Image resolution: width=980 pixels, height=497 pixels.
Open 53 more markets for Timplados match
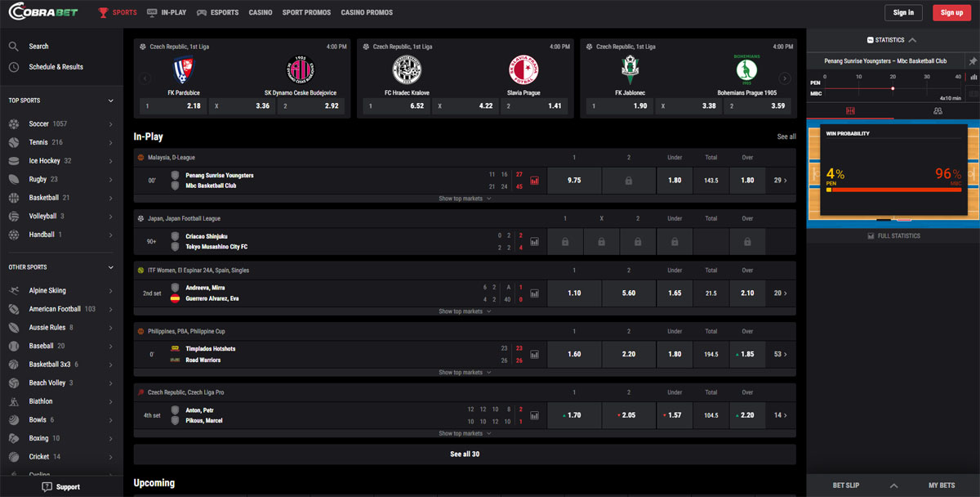tap(781, 355)
